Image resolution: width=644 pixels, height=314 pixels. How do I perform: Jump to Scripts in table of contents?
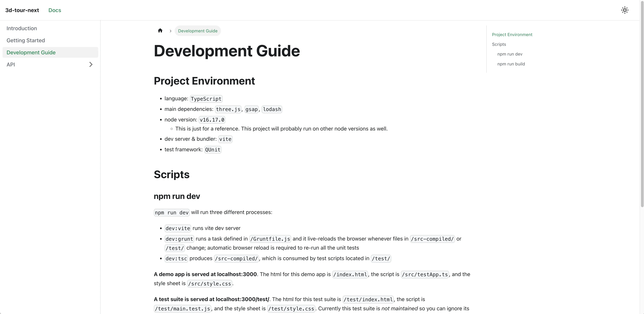pyautogui.click(x=499, y=44)
